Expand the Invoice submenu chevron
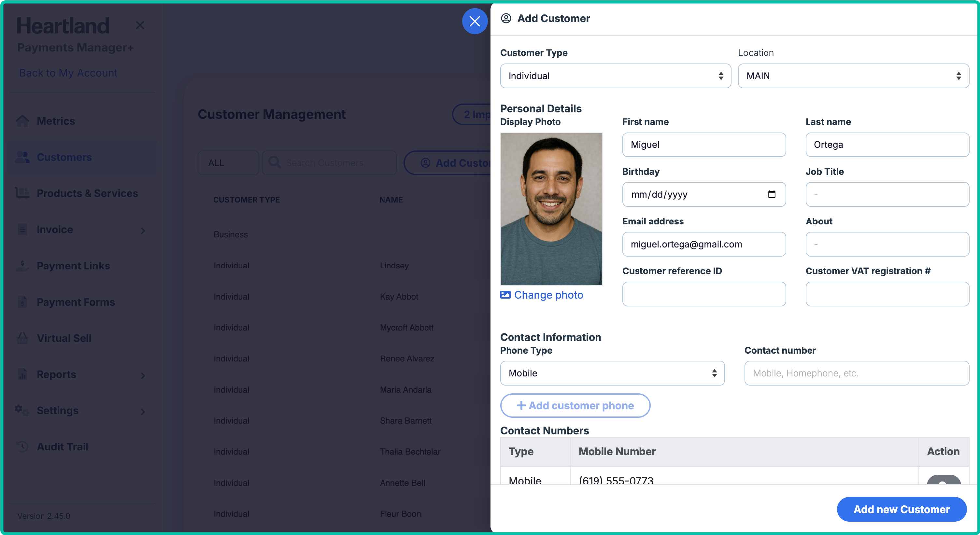The image size is (980, 535). pos(143,231)
